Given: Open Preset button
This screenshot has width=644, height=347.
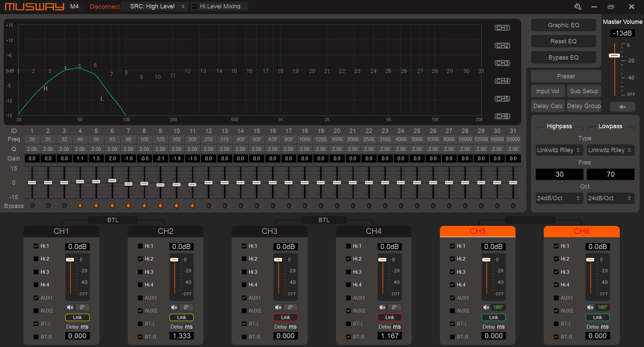Looking at the screenshot, I should click(x=566, y=77).
